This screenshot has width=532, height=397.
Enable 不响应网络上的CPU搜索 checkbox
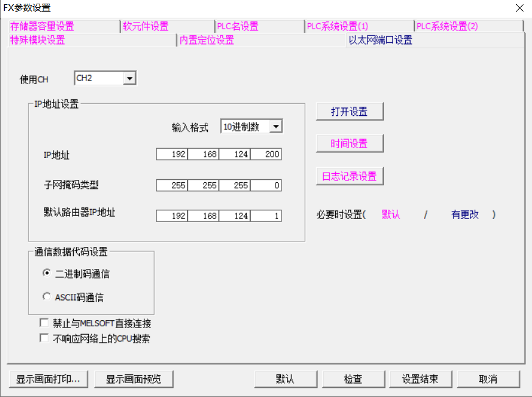point(44,337)
